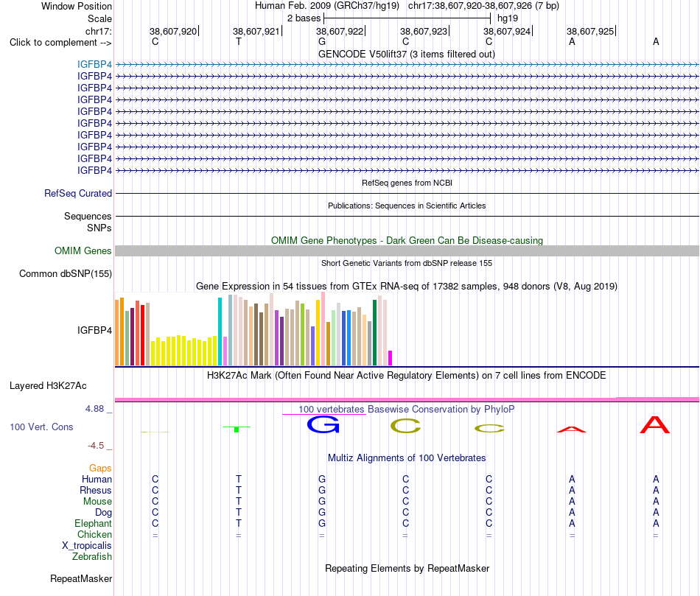Viewport: 700px width, 596px height.
Task: Click base G in the ruler base row
Action: 322,41
